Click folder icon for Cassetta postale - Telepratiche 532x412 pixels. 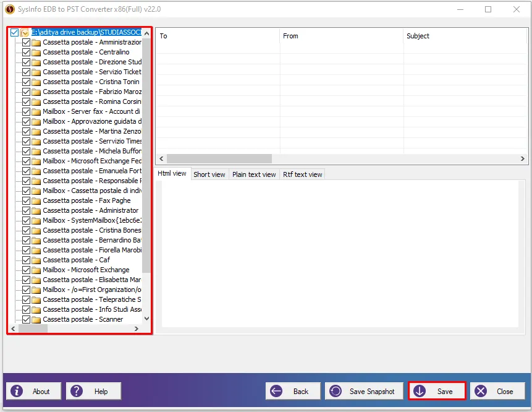[x=36, y=299]
